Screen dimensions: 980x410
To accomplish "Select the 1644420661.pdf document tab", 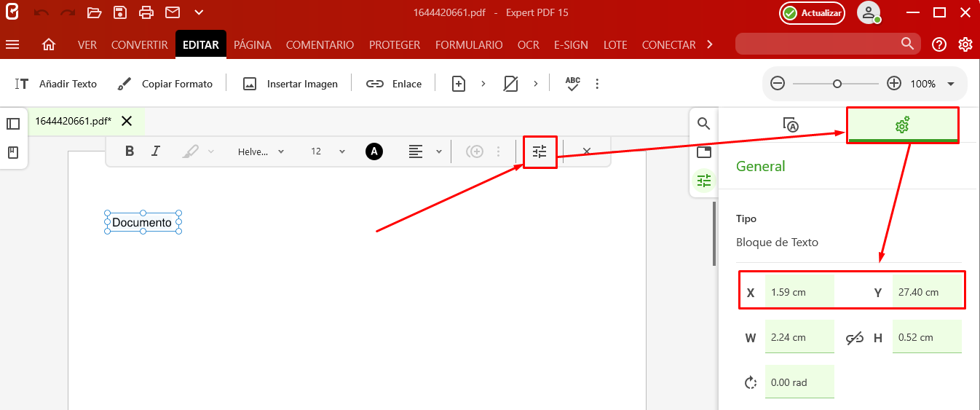I will (73, 121).
